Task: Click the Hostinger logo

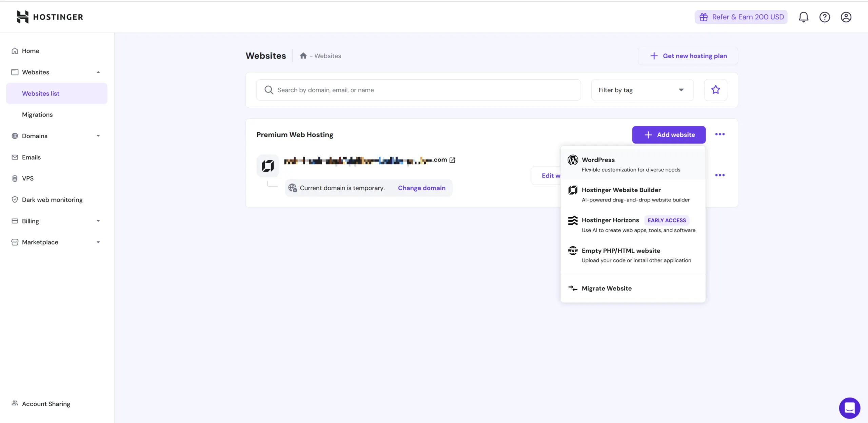Action: (x=50, y=17)
